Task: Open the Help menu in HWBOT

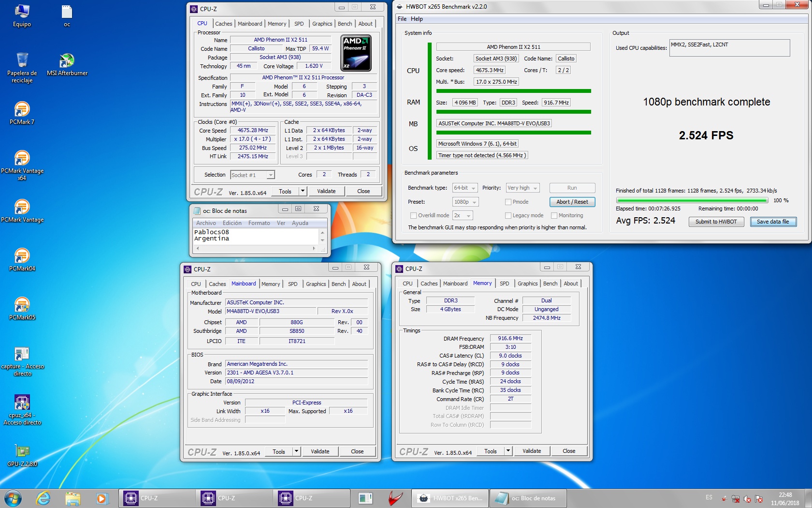Action: click(417, 19)
